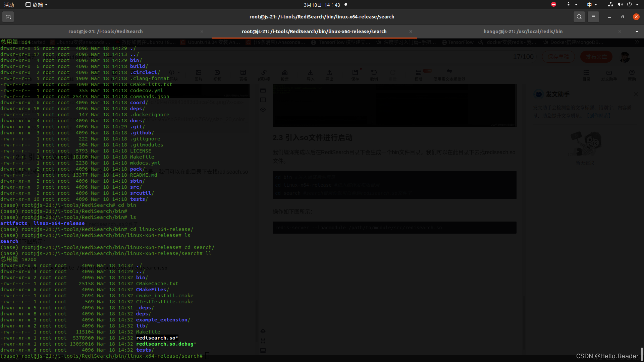
Task: Close the active linux-x64-release/search tab
Action: [x=411, y=32]
